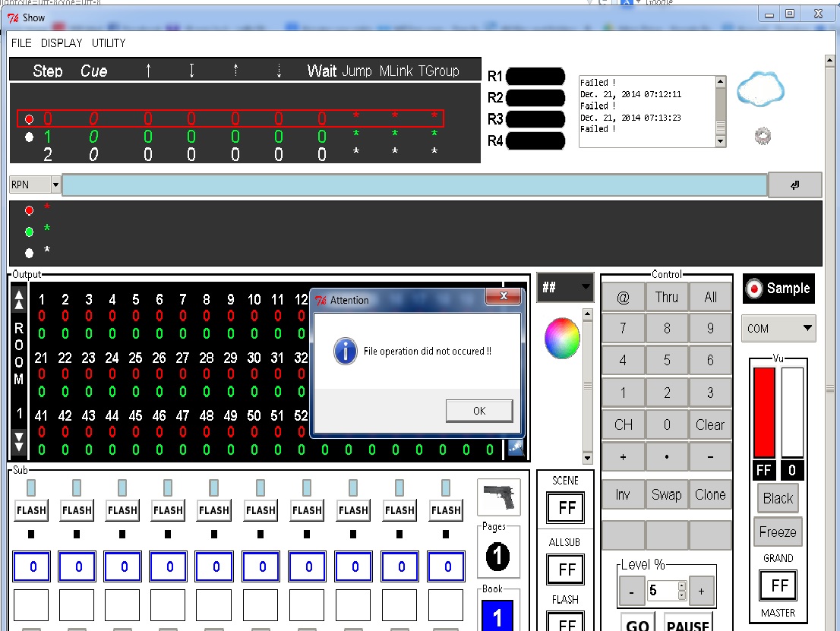Image resolution: width=840 pixels, height=631 pixels.
Task: Select the green radio button in step row 1
Action: 29,137
